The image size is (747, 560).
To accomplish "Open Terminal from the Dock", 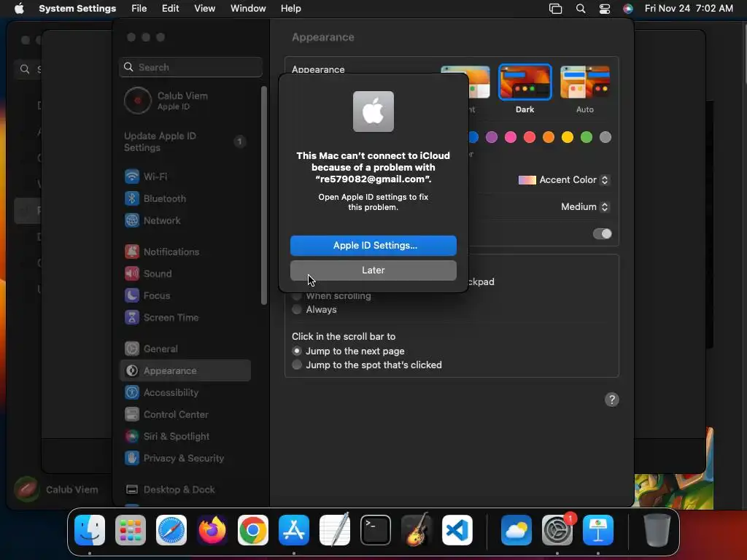I will [376, 530].
